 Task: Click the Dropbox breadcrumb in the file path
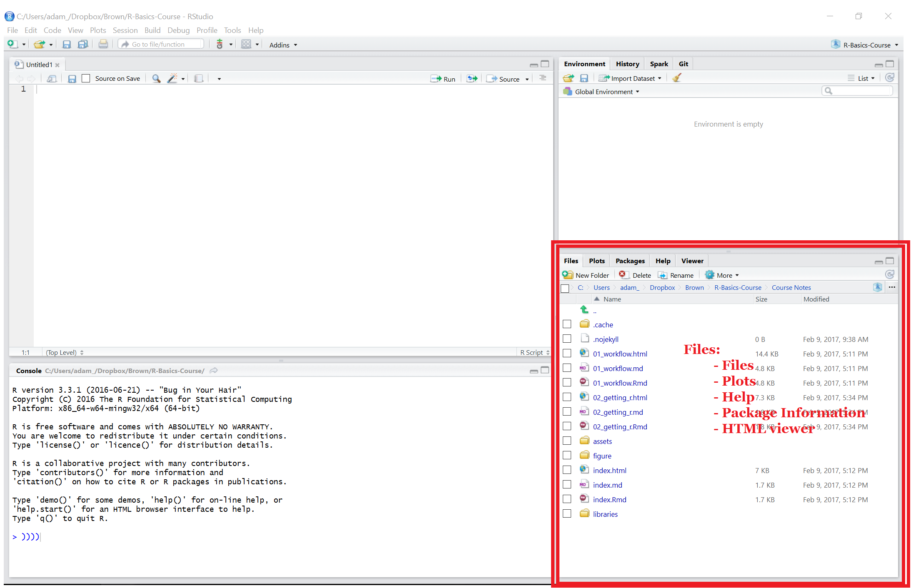coord(662,287)
